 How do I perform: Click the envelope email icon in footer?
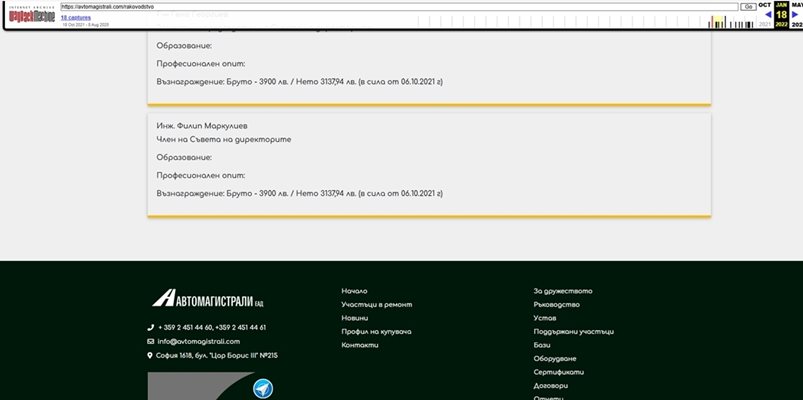pyautogui.click(x=151, y=341)
